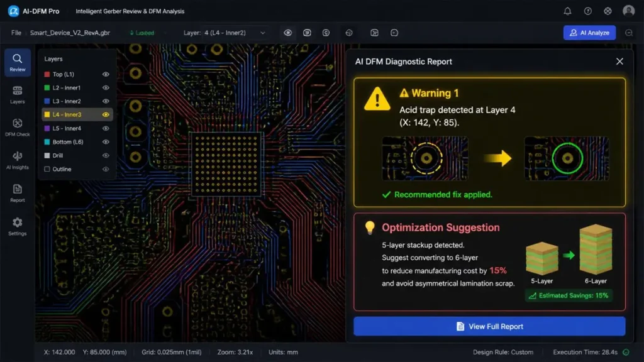The image size is (644, 362).
Task: Click the last rounded-square toolbar icon
Action: [394, 33]
